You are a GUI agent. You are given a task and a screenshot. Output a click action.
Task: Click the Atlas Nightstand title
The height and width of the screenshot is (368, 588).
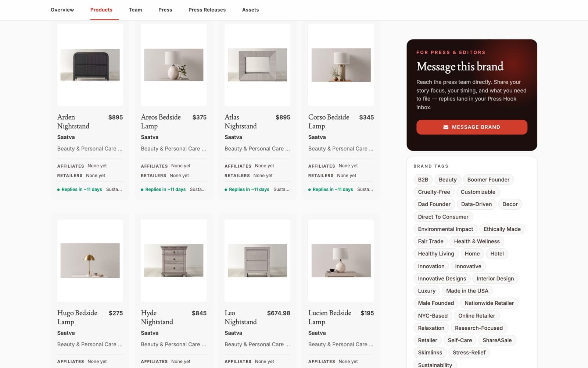[241, 121]
